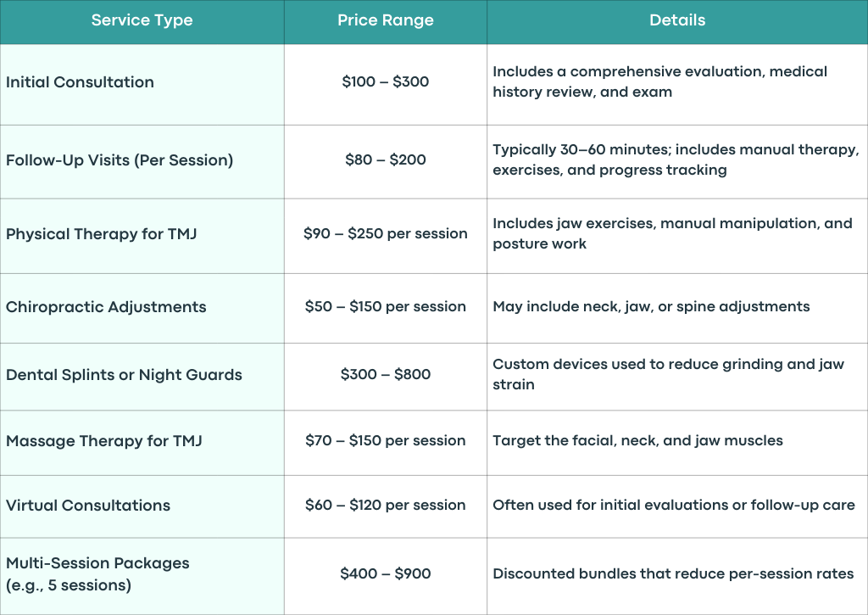868x615 pixels.
Task: Click the Physical Therapy for TMJ cell
Action: coord(142,236)
